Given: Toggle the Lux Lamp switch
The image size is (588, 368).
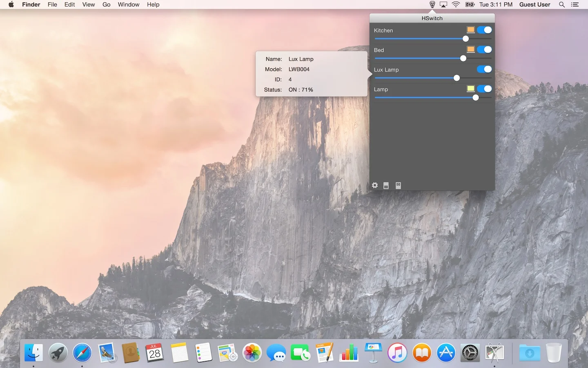Looking at the screenshot, I should (484, 69).
